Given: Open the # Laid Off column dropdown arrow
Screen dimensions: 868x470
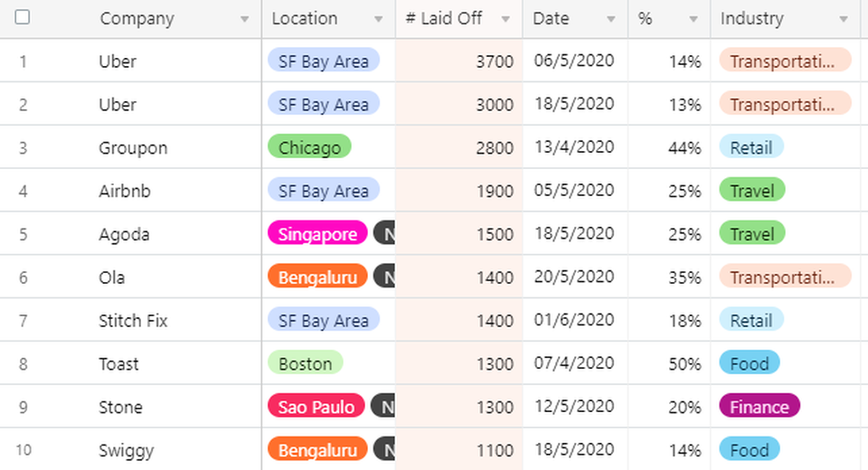Looking at the screenshot, I should pos(505,19).
